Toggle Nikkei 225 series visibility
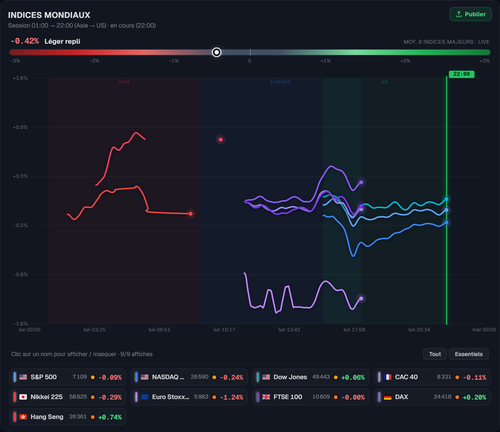The height and width of the screenshot is (432, 500). point(68,397)
